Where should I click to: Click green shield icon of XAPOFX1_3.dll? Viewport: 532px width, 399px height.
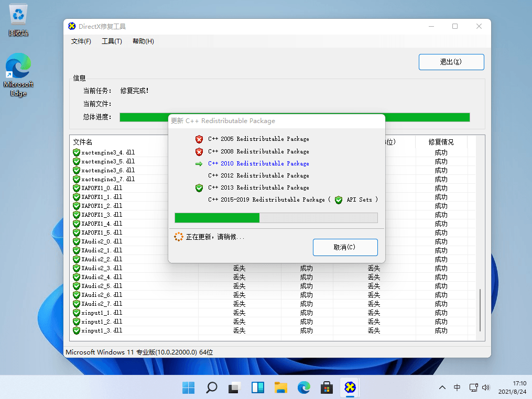[77, 215]
